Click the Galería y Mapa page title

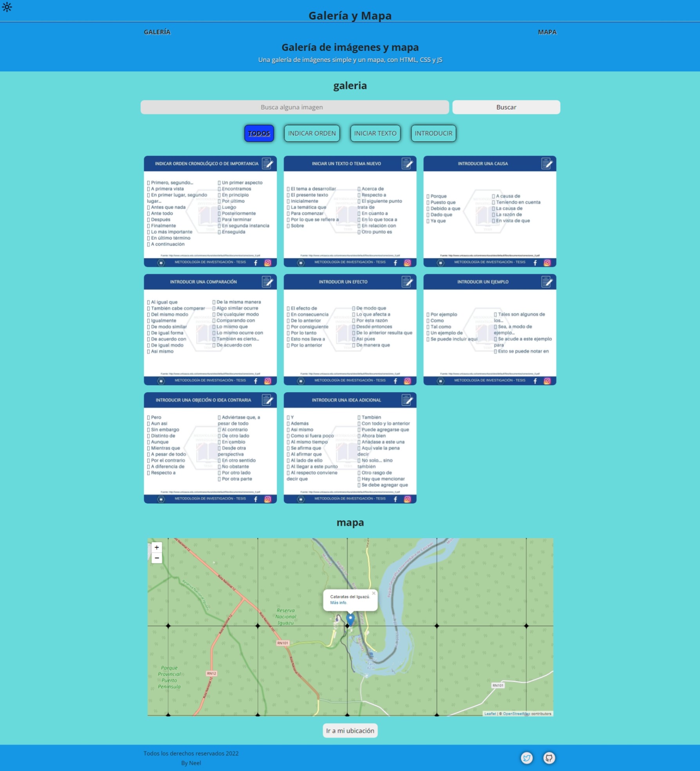click(x=350, y=16)
